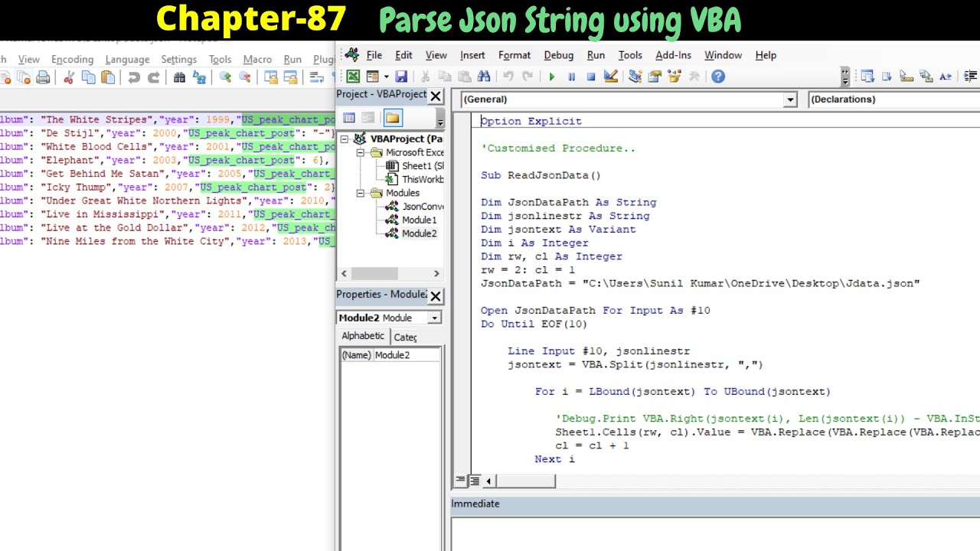Click View Microsoft Excel icon in VBA toolbar
The height and width of the screenshot is (551, 980).
353,77
